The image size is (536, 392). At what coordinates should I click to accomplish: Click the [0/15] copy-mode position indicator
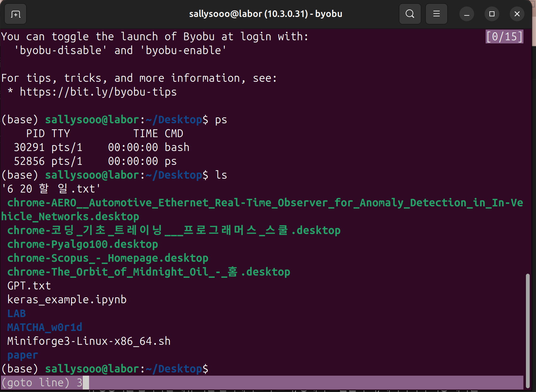coord(504,36)
